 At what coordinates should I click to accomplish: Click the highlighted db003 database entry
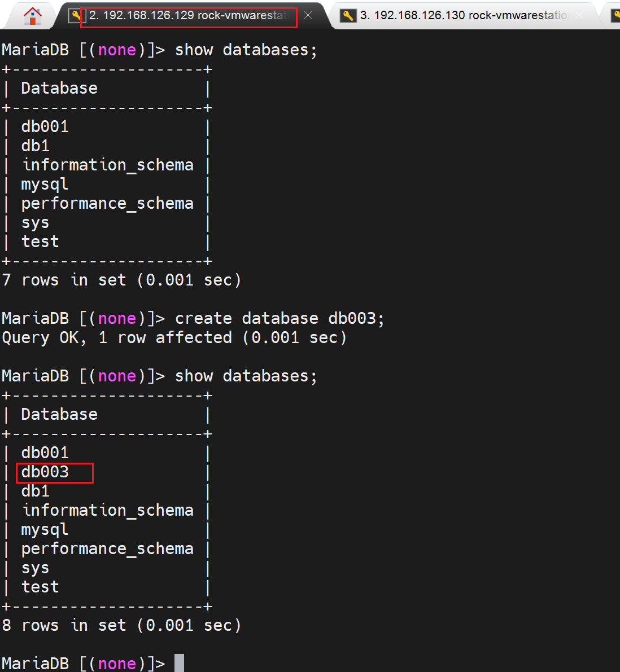45,472
